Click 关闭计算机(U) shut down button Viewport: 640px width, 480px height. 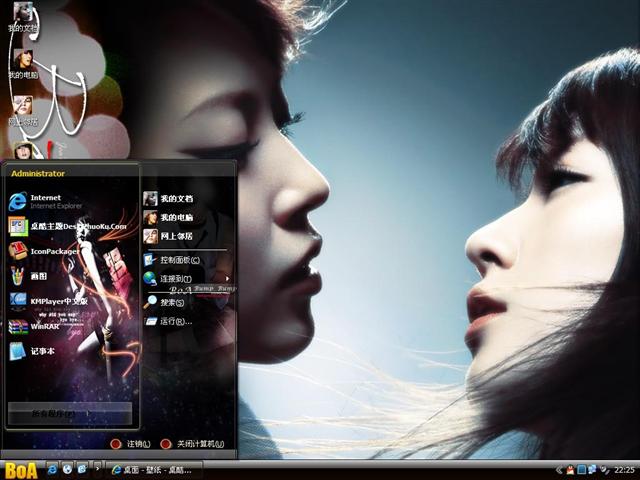pos(193,444)
